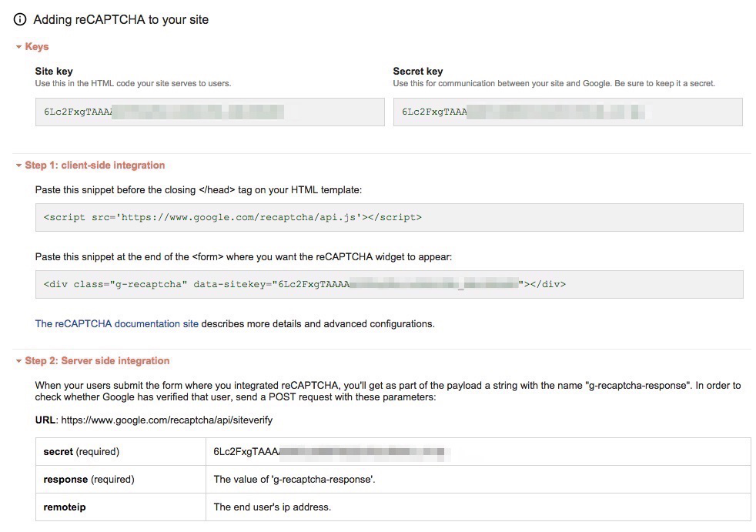This screenshot has width=756, height=532.
Task: Click the secret (required) table row
Action: click(119, 452)
